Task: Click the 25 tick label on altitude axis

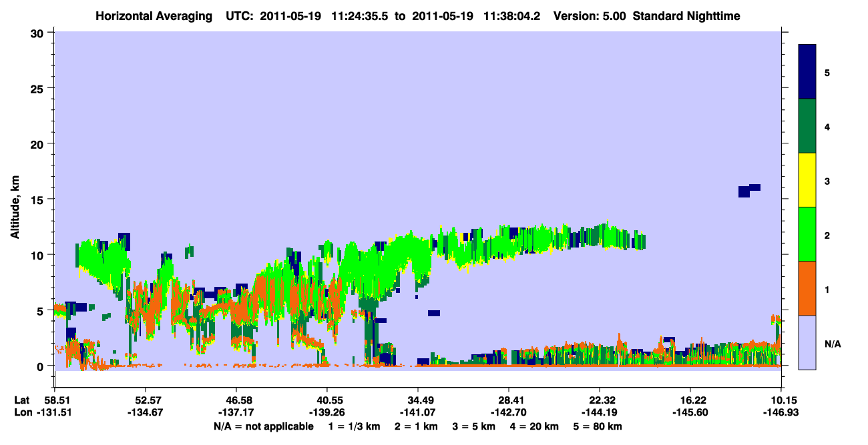Action: click(x=37, y=88)
